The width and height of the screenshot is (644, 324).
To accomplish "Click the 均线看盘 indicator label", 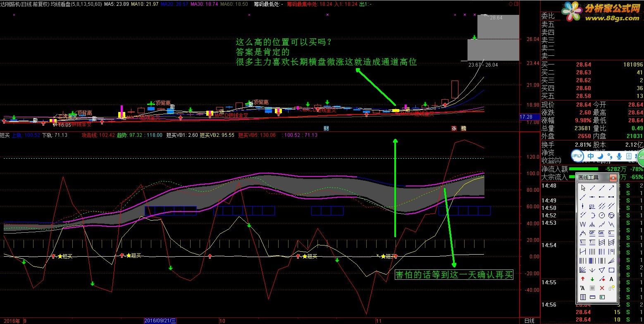I will click(60, 4).
